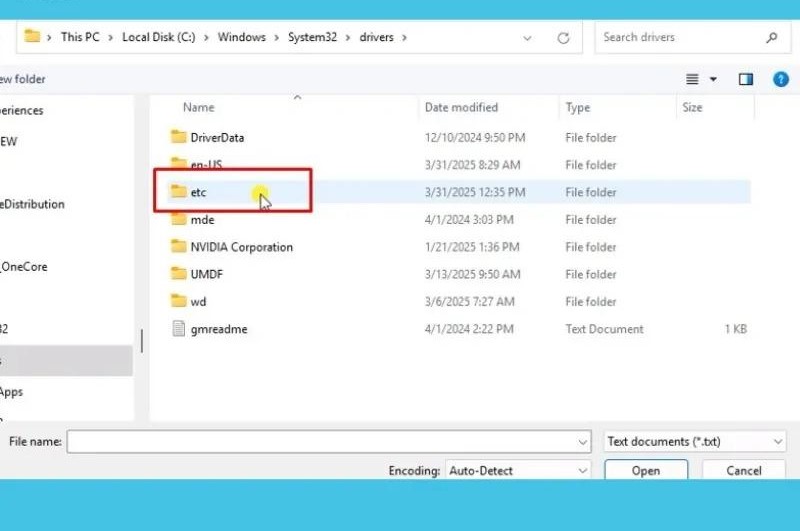The image size is (800, 531).
Task: Sort by Type column header
Action: click(578, 107)
